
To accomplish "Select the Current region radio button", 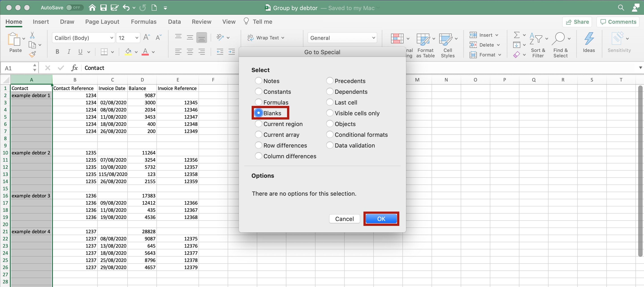I will coord(259,124).
